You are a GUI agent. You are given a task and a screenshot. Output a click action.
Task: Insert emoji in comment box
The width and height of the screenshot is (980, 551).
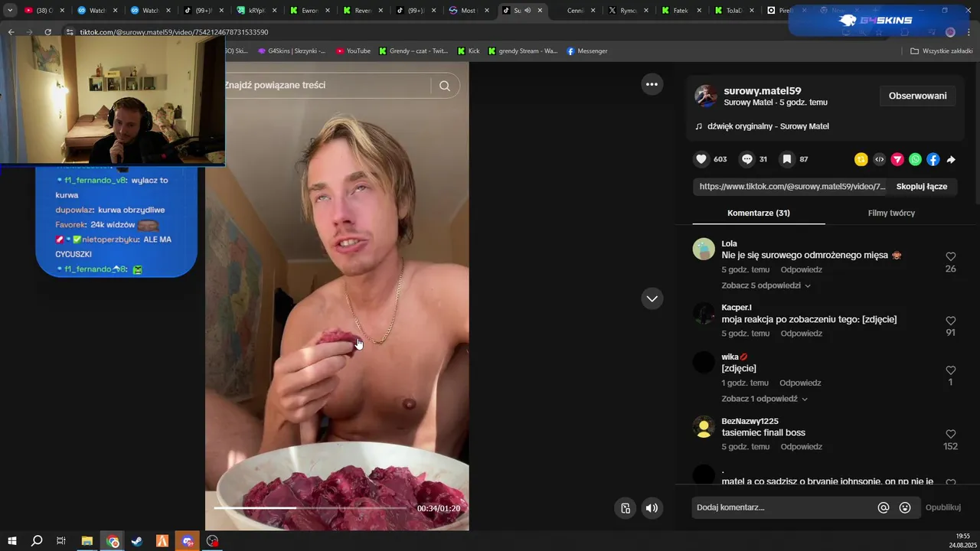click(x=905, y=507)
